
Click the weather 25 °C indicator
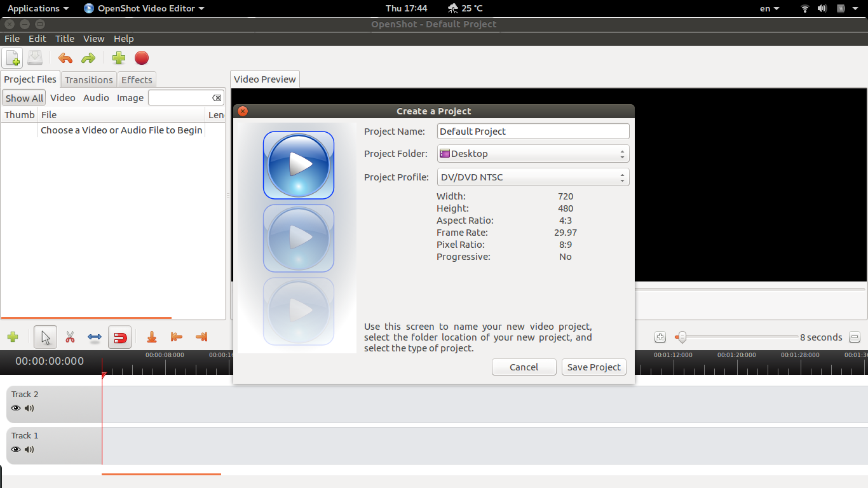click(x=465, y=8)
